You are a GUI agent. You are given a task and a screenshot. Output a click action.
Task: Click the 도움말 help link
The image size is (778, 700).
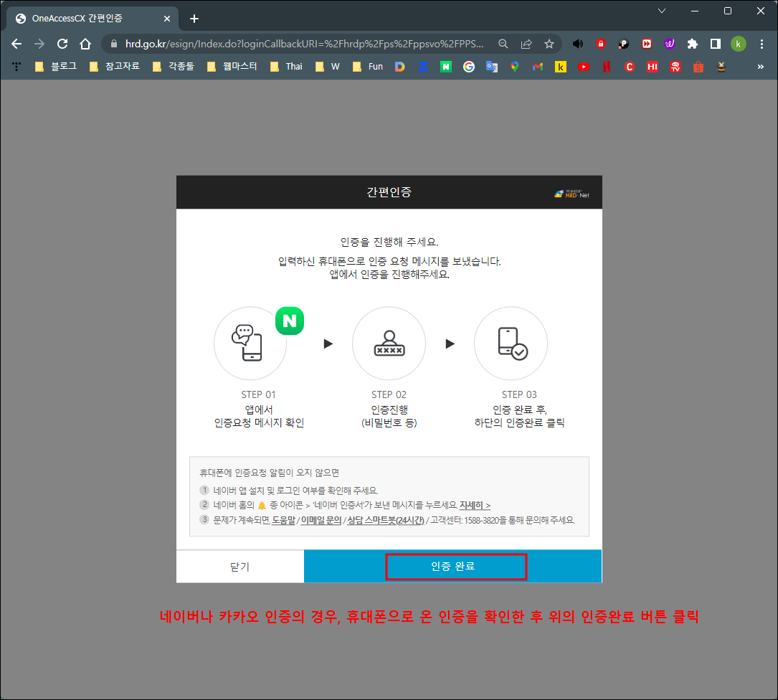285,520
